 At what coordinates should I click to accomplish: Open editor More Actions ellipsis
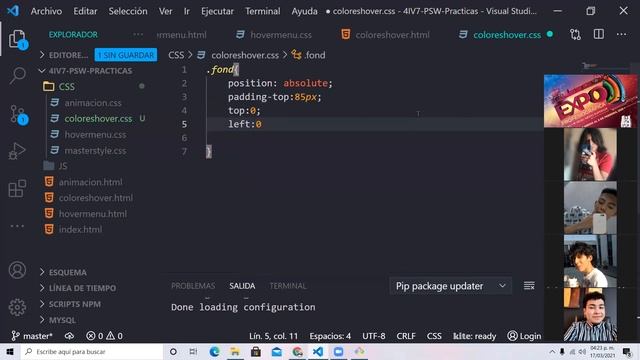click(622, 35)
